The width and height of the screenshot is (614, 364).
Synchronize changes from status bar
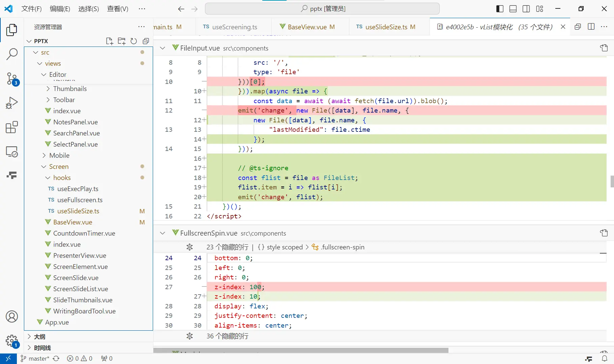(x=56, y=359)
